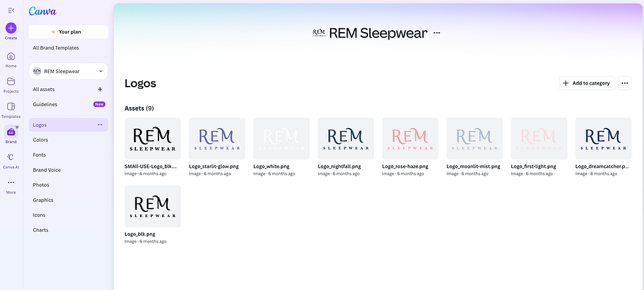Open Logo_dreamcatcher thumbnail
Screen dimensions: 644x290
603,138
